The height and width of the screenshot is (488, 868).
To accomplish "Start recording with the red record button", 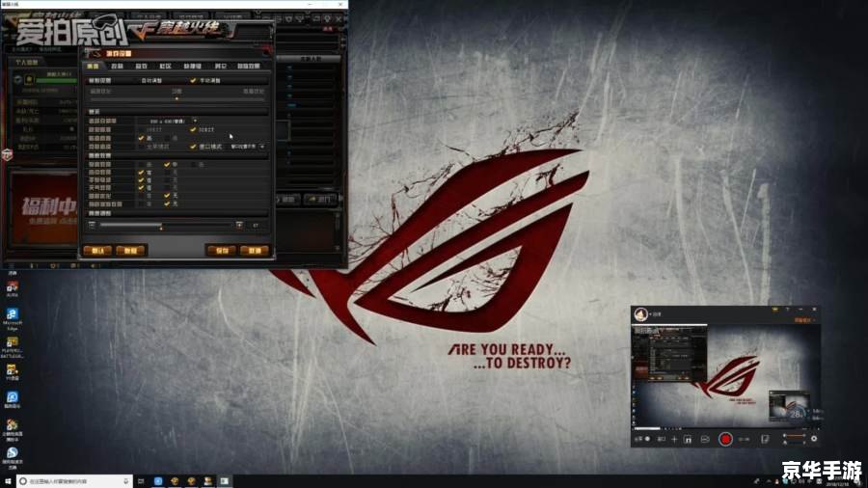I will 725,439.
